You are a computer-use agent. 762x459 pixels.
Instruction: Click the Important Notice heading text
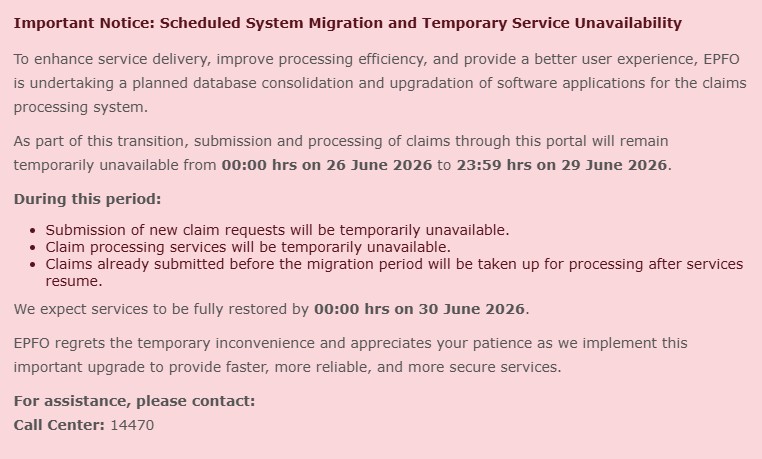point(347,23)
